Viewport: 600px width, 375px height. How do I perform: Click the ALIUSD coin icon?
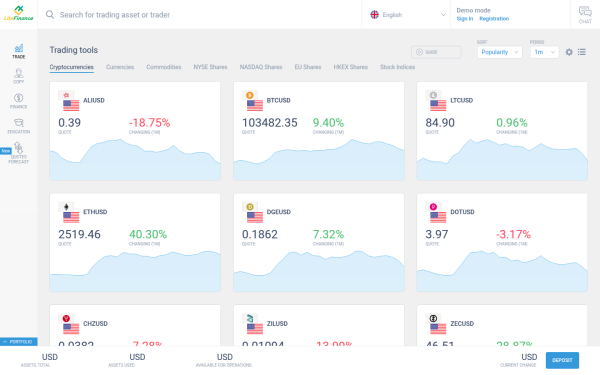[66, 95]
